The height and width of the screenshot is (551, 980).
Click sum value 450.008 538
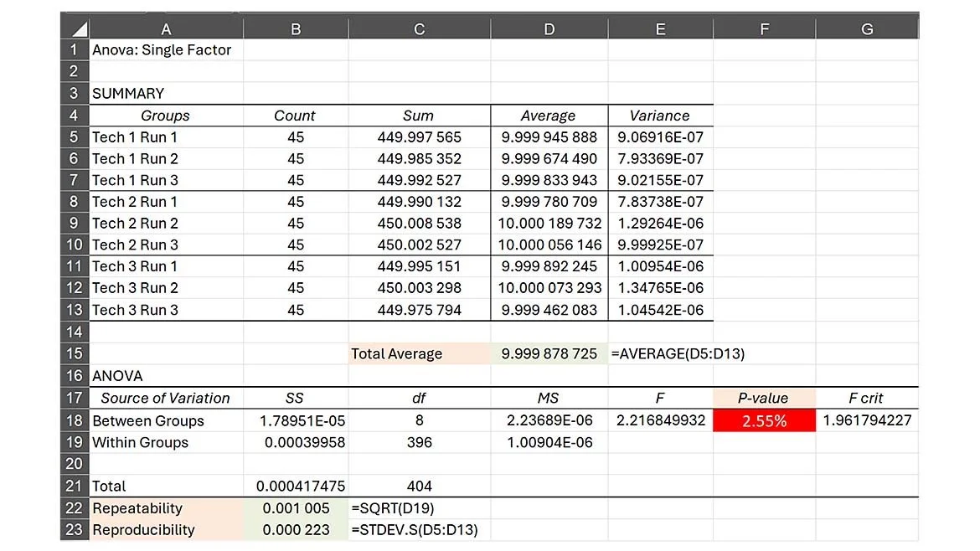click(420, 223)
